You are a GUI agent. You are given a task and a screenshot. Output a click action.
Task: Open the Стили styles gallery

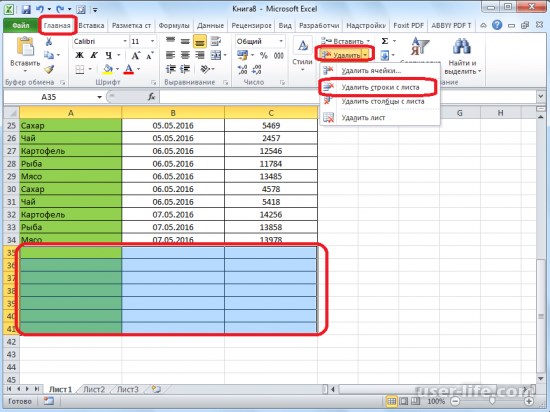pos(302,53)
